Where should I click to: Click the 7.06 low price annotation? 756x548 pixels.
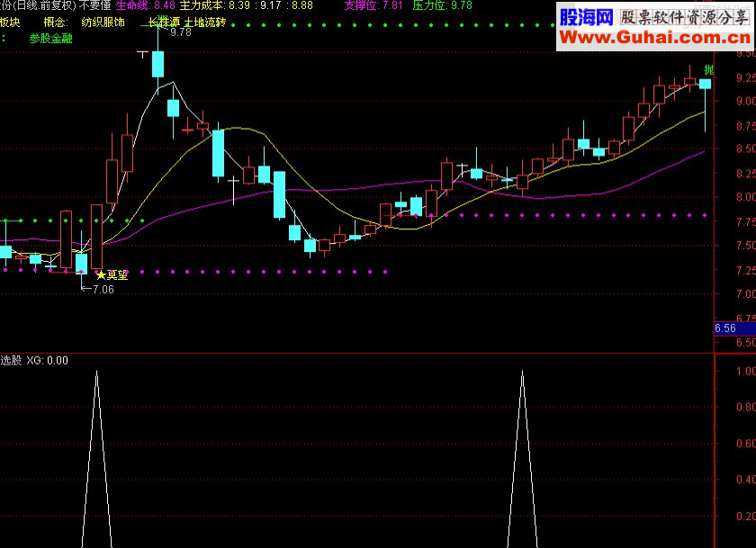tap(103, 289)
